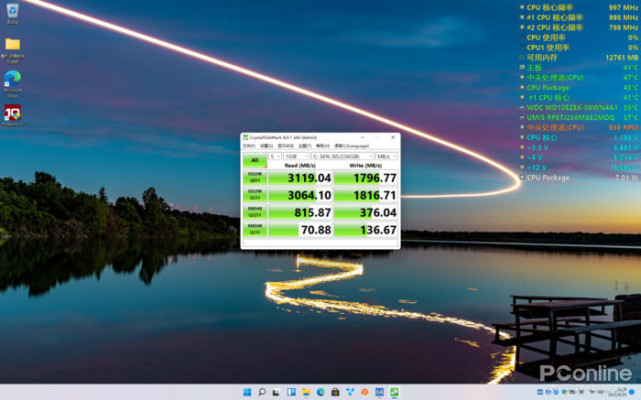Open the PCMark 10 desktop shortcut

pos(12,113)
